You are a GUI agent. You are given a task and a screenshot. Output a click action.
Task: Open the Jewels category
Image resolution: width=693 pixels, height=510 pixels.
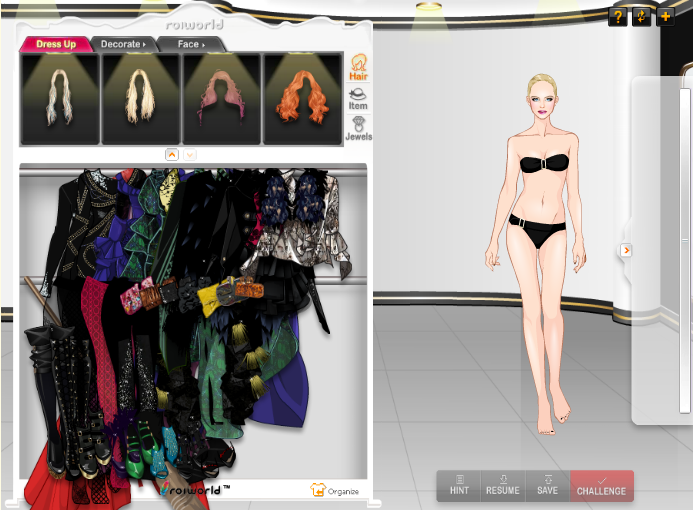(358, 128)
